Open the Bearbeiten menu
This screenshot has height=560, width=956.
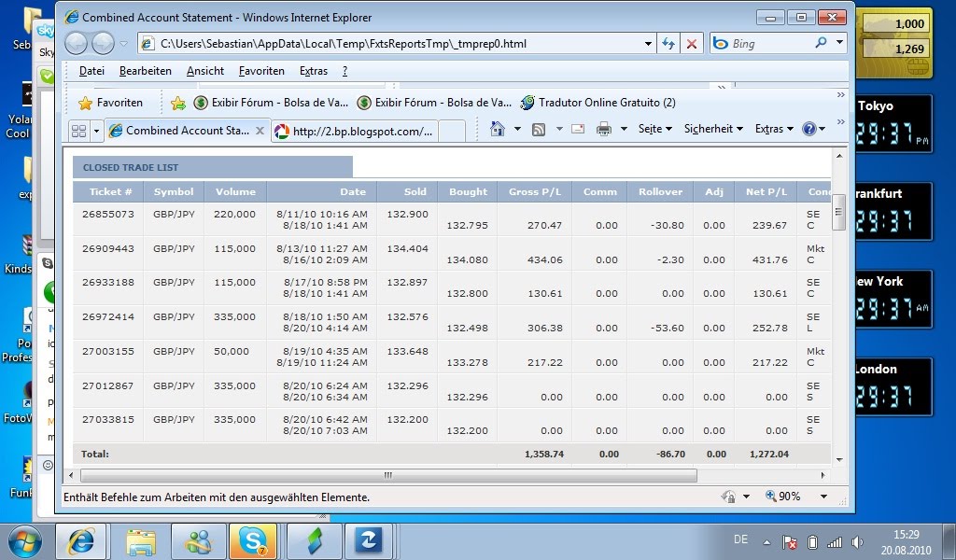[x=145, y=71]
